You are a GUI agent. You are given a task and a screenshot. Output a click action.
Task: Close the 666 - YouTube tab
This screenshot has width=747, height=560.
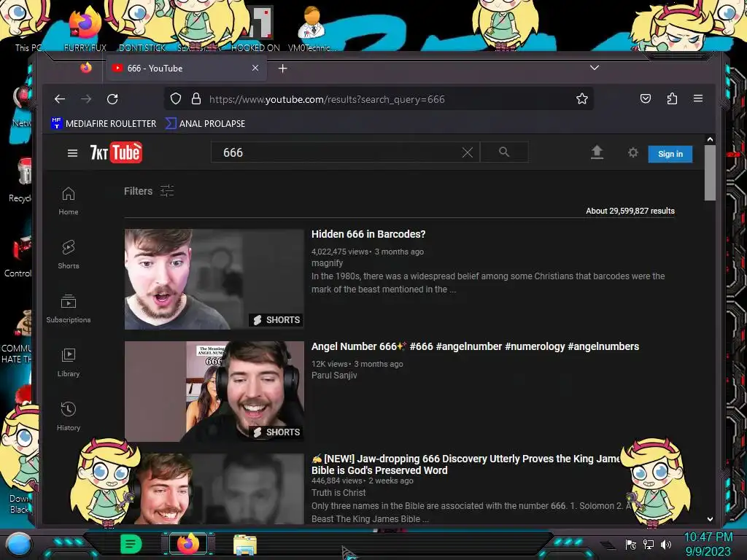click(x=255, y=68)
